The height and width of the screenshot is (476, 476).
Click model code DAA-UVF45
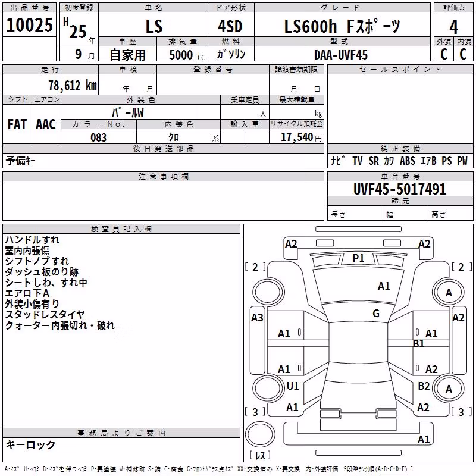[x=340, y=55]
